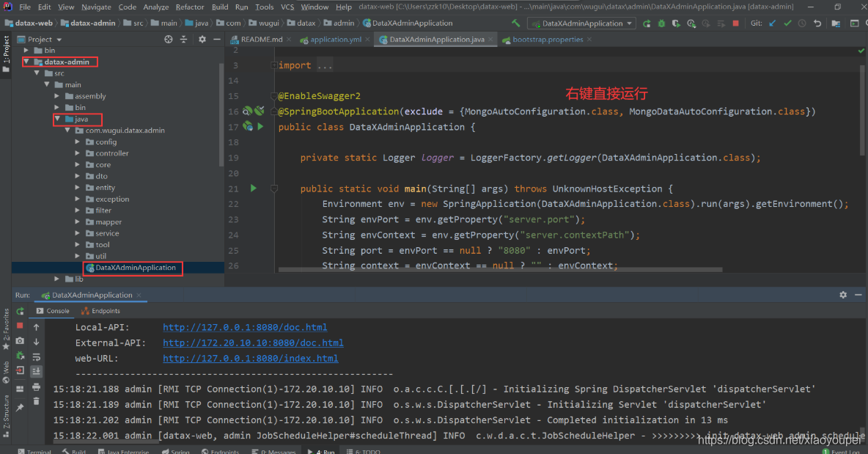Open Project panel settings gear
Screen dimensions: 868x454
point(202,40)
